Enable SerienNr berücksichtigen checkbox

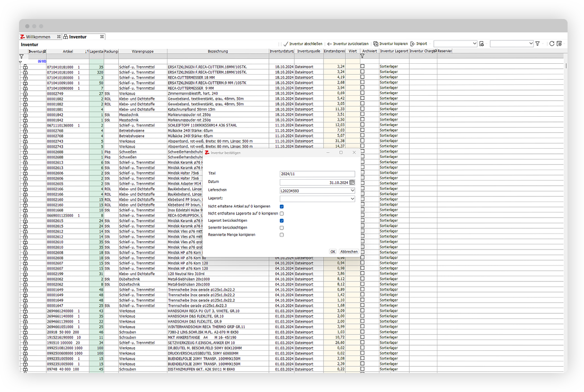(281, 227)
